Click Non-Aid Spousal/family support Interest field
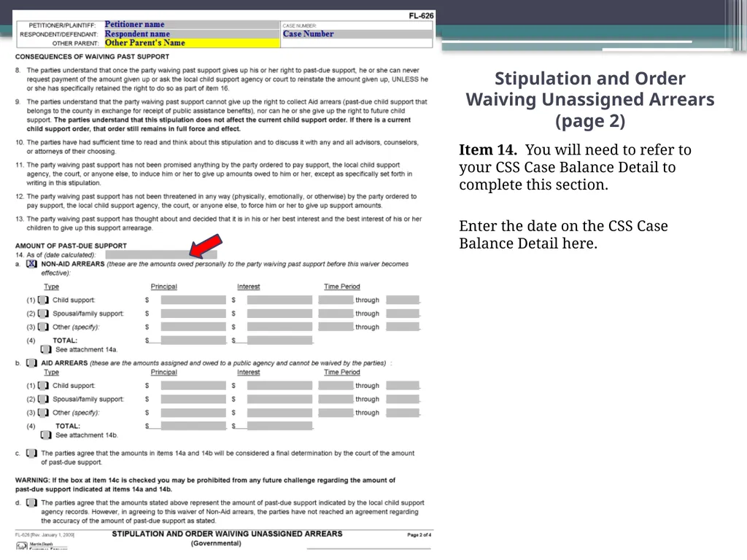747x560 pixels. click(279, 314)
